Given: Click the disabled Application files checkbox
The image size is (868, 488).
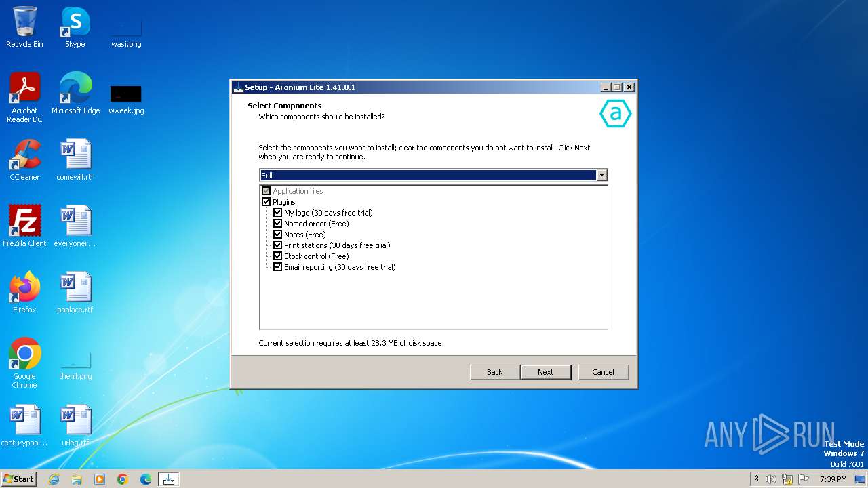Looking at the screenshot, I should click(266, 191).
